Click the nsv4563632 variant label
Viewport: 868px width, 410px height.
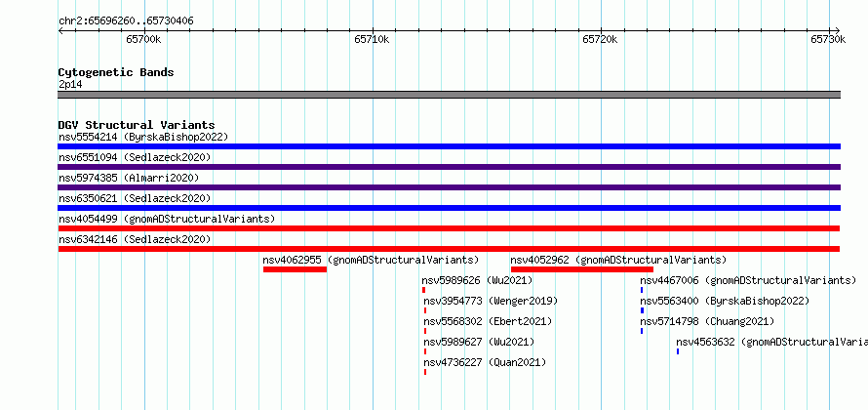(771, 342)
